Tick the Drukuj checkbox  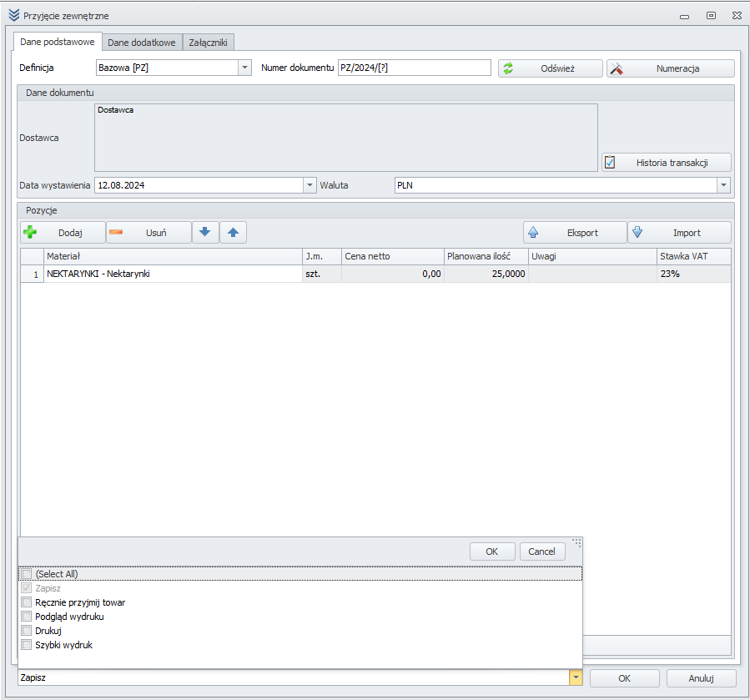pos(27,631)
